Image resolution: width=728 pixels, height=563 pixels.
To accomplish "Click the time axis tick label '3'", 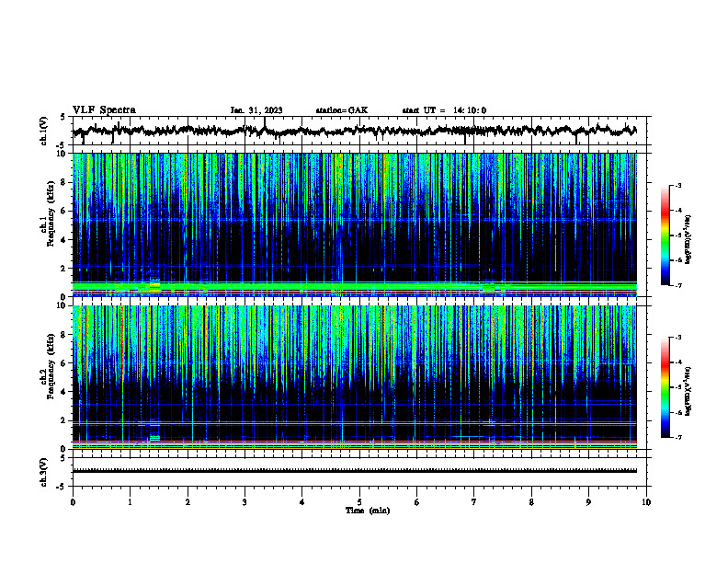I will (x=245, y=502).
